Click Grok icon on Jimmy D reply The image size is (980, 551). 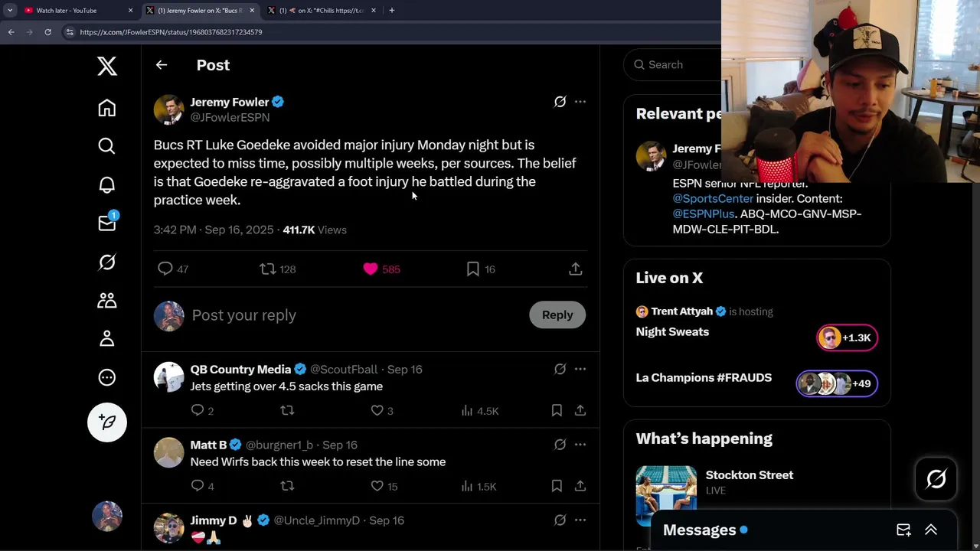pyautogui.click(x=560, y=520)
